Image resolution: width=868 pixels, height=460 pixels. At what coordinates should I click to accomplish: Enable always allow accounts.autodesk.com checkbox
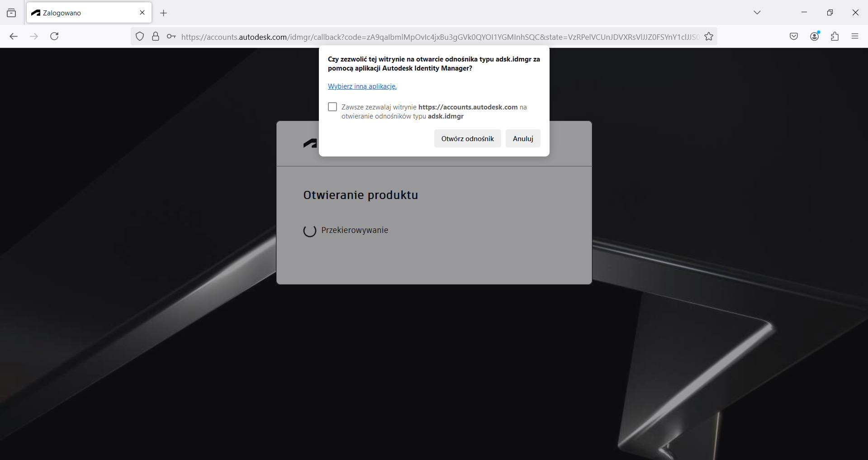tap(332, 107)
